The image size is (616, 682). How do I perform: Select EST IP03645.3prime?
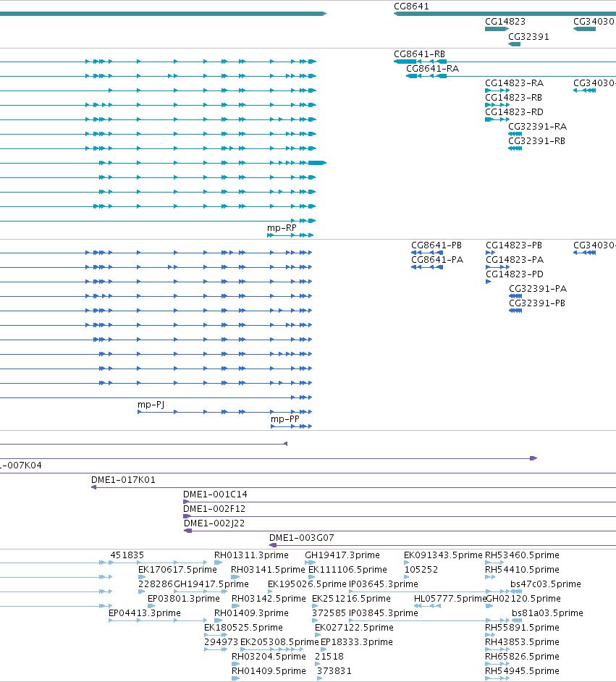(384, 584)
